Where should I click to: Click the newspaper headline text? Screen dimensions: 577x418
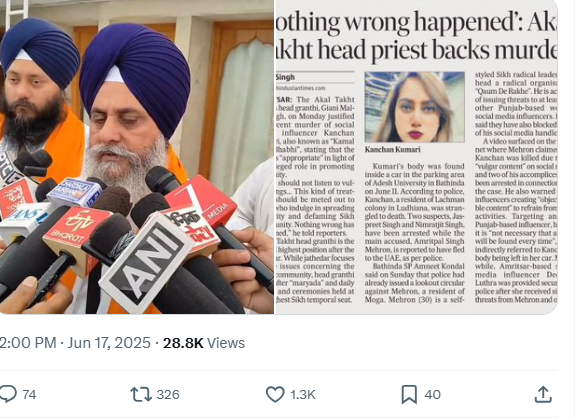(x=417, y=36)
